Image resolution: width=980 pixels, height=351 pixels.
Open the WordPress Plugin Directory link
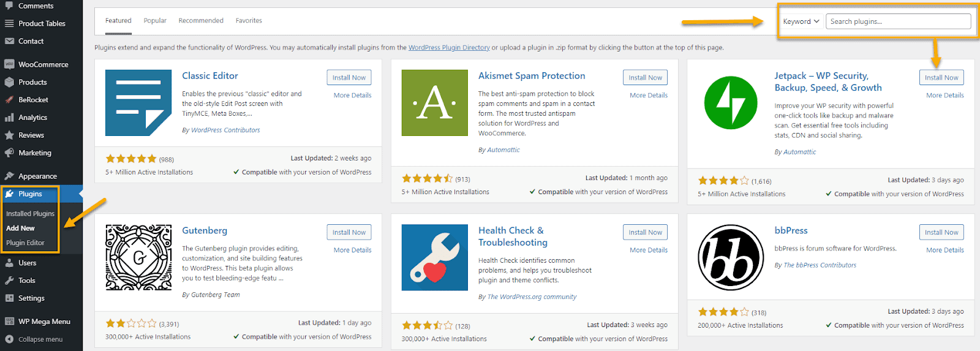click(x=449, y=48)
